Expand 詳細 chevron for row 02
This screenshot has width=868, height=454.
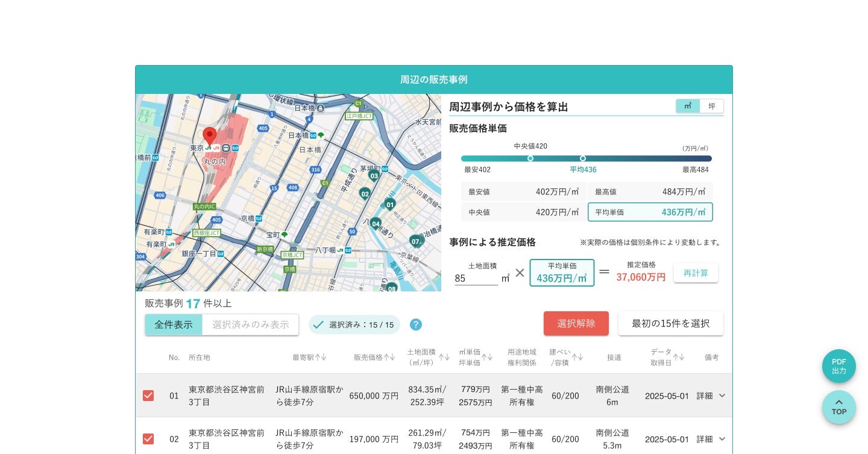(722, 439)
